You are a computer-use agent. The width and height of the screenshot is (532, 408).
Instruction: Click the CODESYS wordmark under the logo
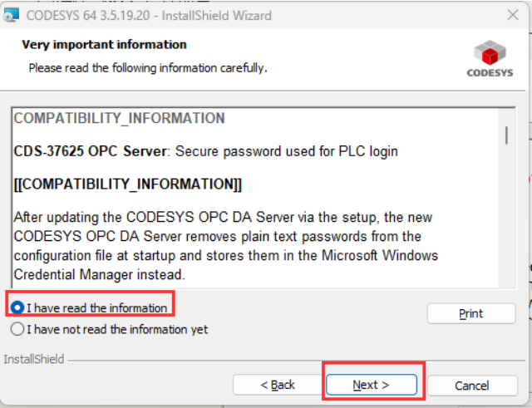[x=490, y=73]
